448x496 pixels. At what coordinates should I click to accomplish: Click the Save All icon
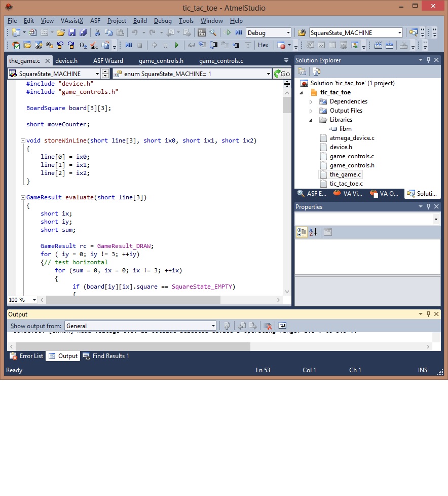click(x=83, y=32)
